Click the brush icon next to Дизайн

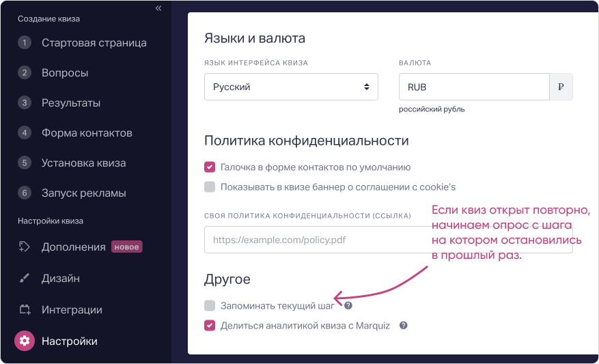(25, 278)
